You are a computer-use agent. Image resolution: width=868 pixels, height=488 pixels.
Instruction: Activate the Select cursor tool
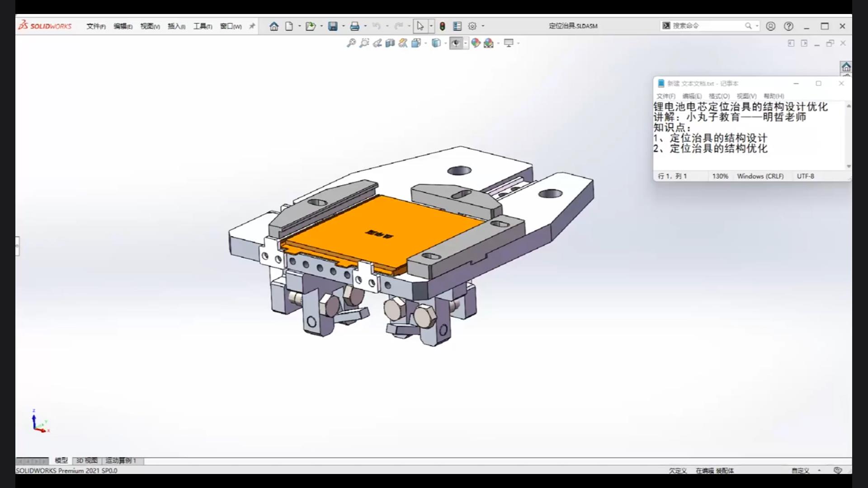coord(420,26)
